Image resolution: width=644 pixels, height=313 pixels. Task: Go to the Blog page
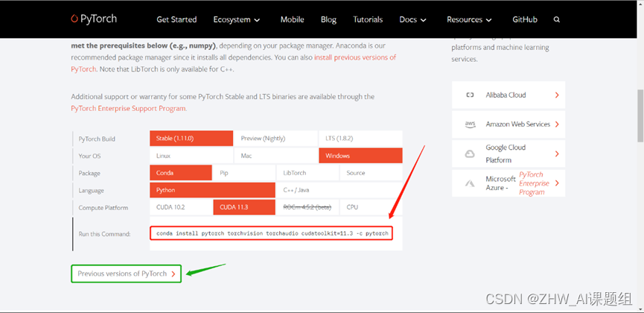[328, 19]
